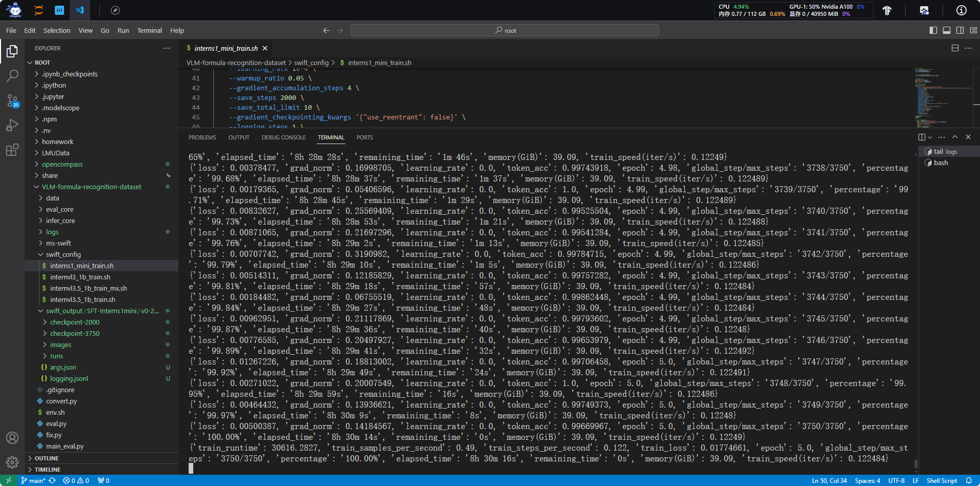Open the File menu
Viewport: 980px width, 486px height.
11,31
